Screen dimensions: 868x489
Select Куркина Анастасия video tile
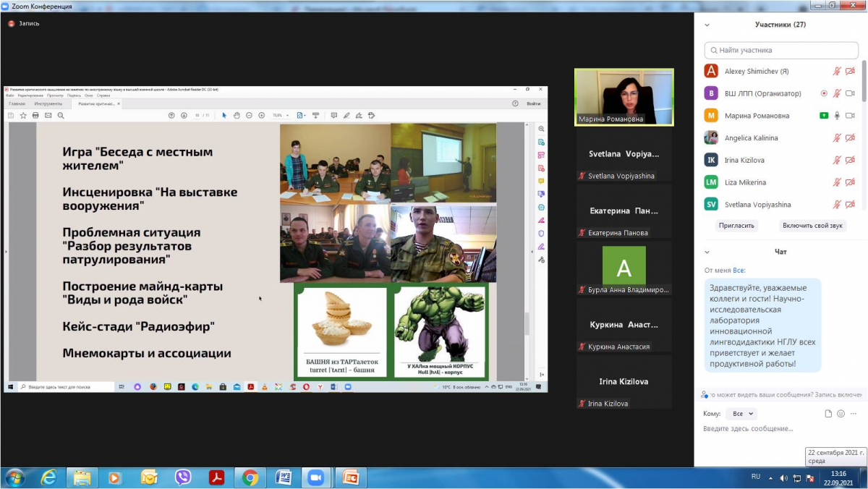(x=624, y=325)
